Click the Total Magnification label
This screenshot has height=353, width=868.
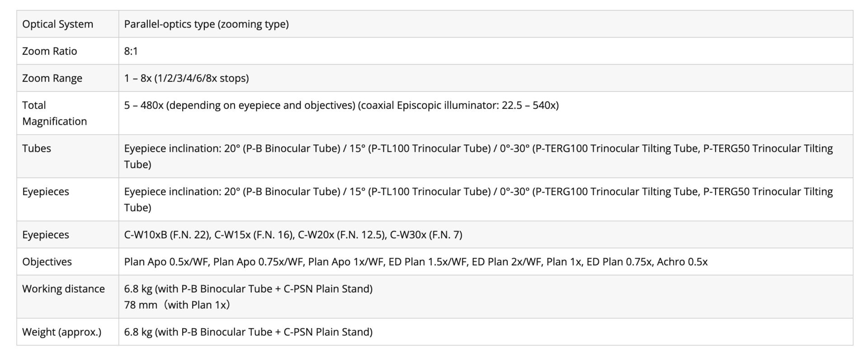coord(54,113)
